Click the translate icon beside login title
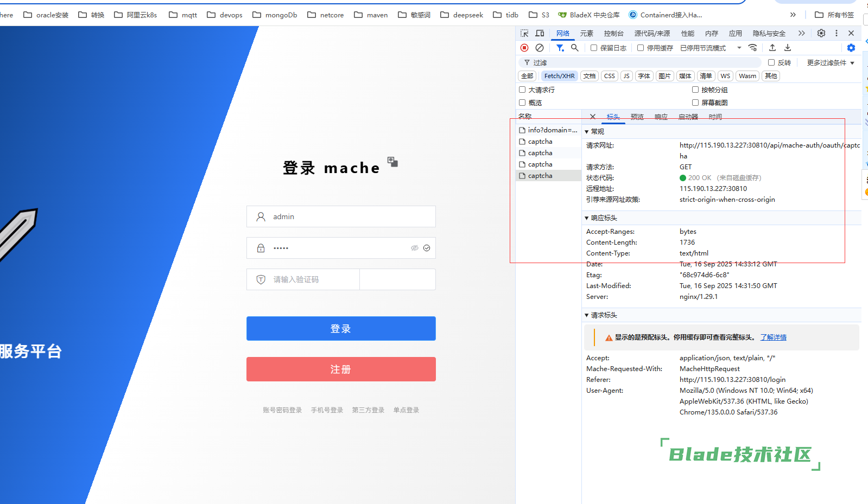This screenshot has width=868, height=504. pyautogui.click(x=392, y=162)
